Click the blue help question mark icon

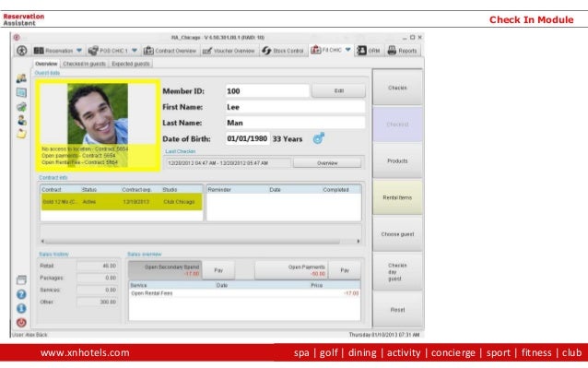pos(21,294)
